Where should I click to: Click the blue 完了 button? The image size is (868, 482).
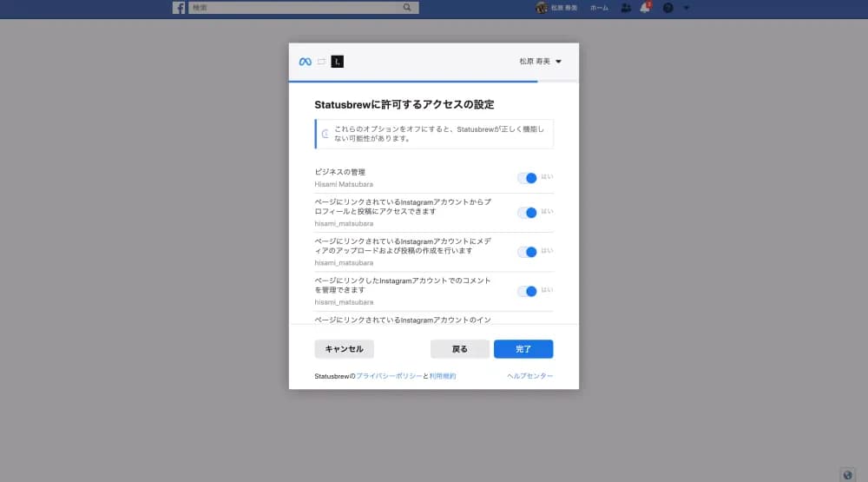[x=523, y=349]
